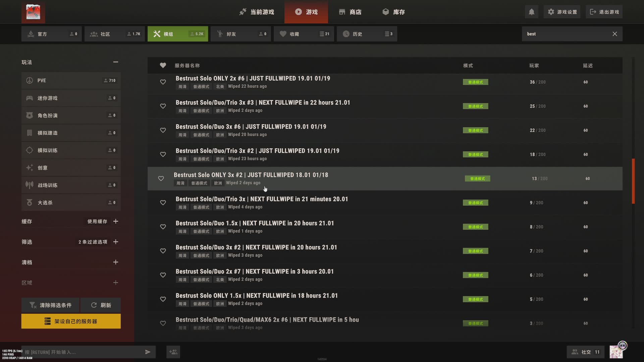Screen dimensions: 644x362
Task: Click 架设自己的服务器 yellow button
Action: 71,321
